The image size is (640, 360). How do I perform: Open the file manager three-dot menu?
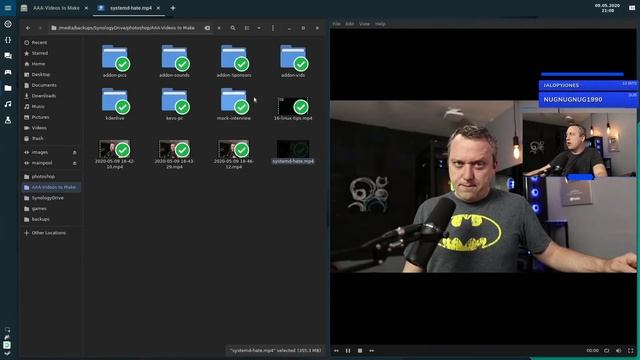273,28
